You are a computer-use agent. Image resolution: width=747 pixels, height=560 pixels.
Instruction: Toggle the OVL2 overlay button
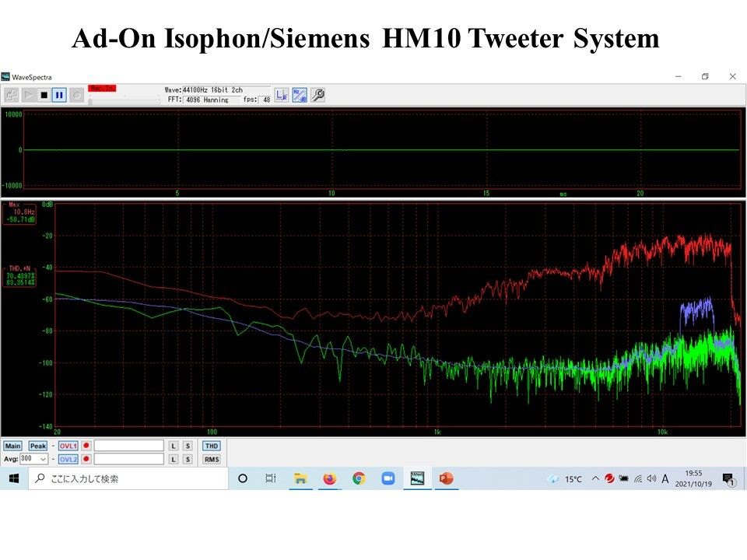(x=68, y=460)
